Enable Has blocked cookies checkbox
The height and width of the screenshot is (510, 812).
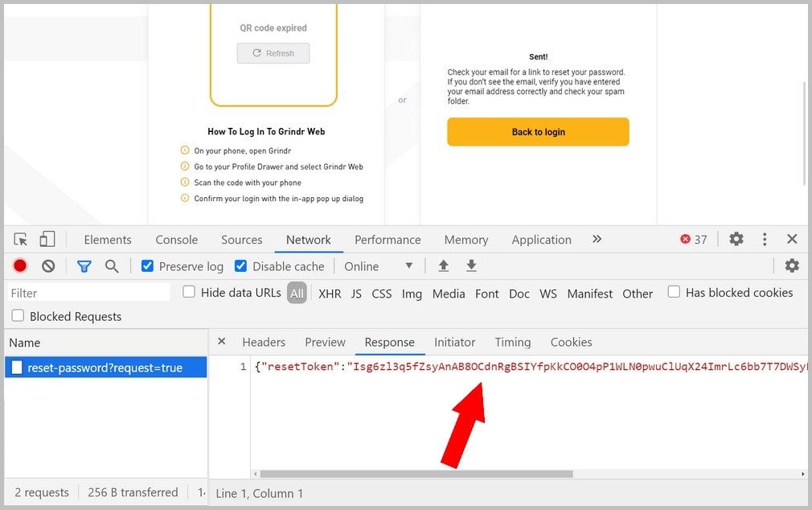click(x=674, y=292)
